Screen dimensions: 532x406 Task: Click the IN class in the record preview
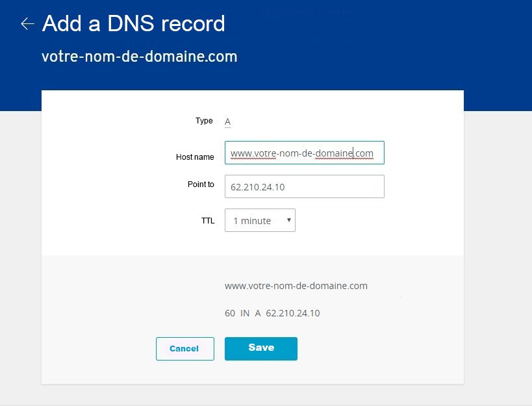coord(245,313)
